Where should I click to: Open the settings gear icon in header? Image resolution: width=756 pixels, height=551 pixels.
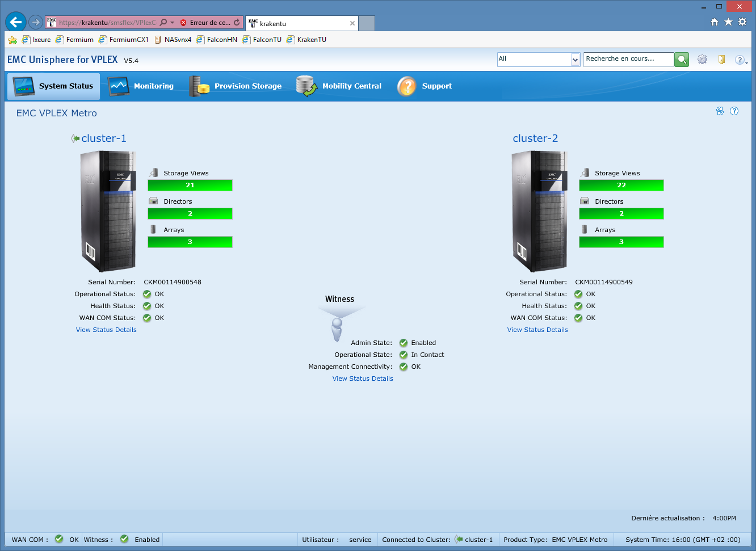tap(702, 60)
